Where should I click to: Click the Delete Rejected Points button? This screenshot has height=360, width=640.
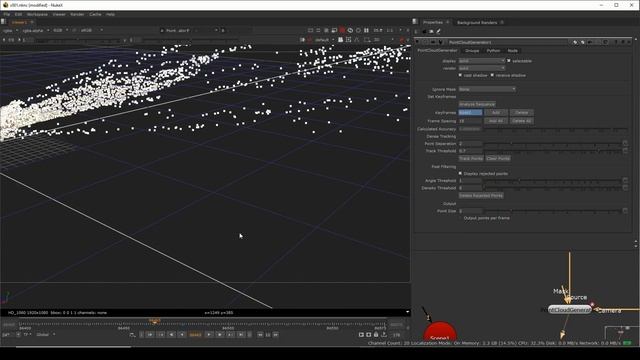pyautogui.click(x=481, y=196)
